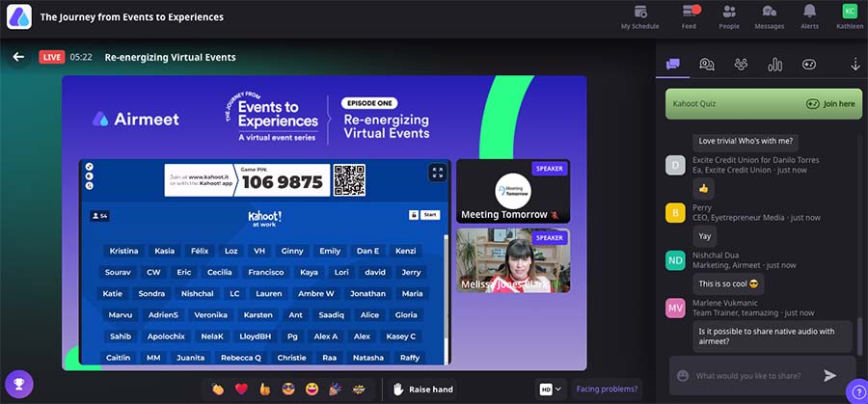Open emoji picker in chat box
Viewport: 868px width, 404px height.
coord(683,376)
